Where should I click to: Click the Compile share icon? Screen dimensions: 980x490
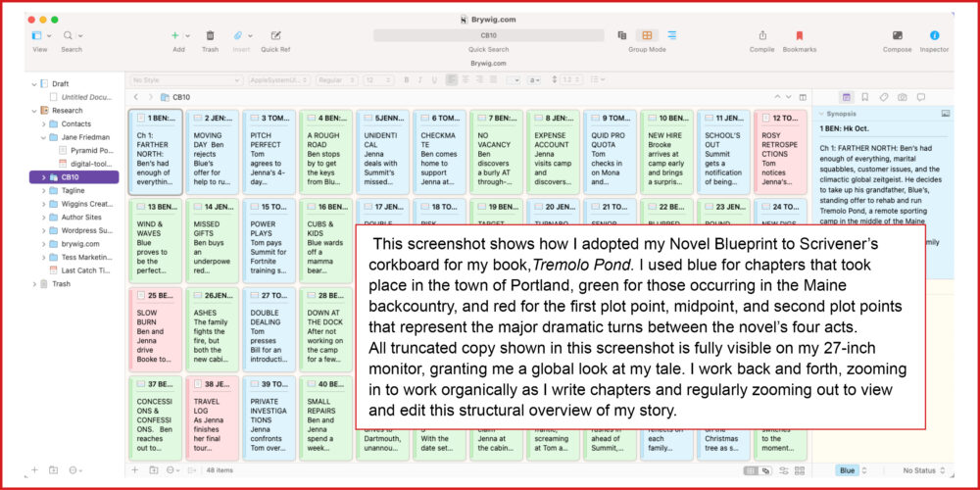(762, 35)
